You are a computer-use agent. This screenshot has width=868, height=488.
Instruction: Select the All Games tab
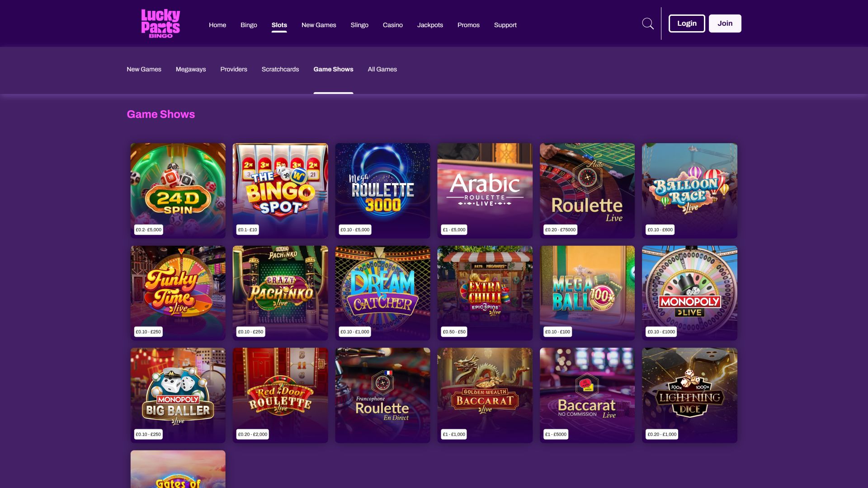pyautogui.click(x=382, y=69)
